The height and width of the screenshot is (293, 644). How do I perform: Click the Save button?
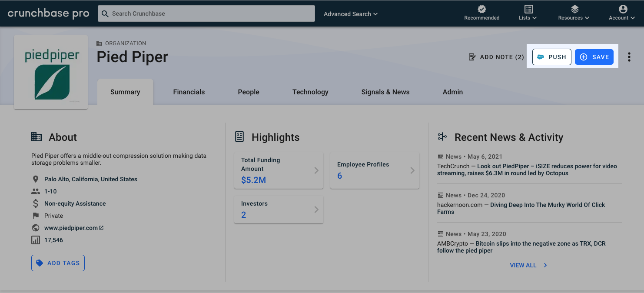click(x=594, y=57)
